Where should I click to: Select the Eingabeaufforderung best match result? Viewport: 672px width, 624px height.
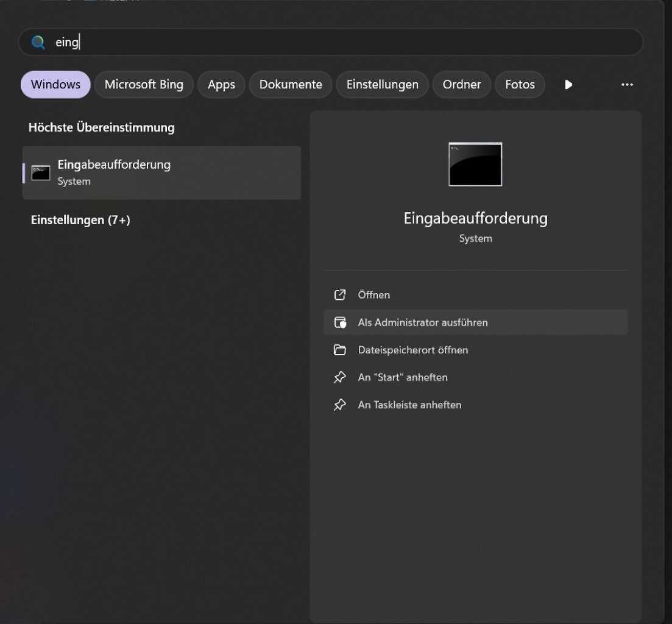tap(161, 172)
